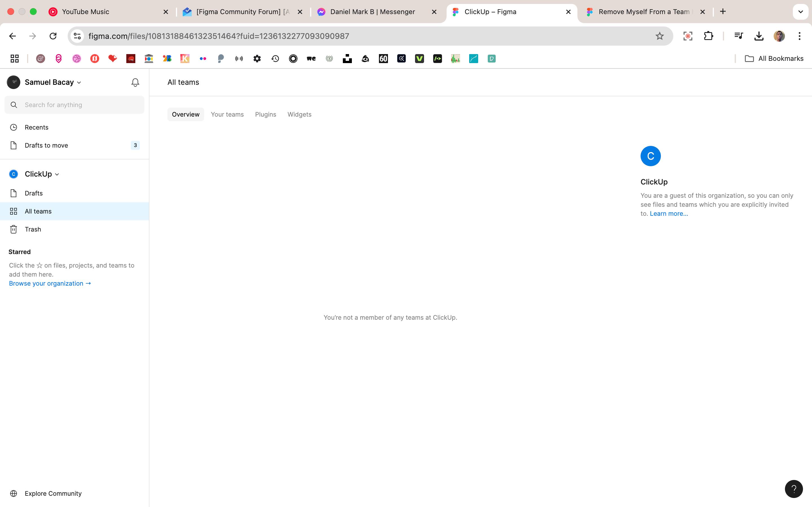Click the Recents icon in sidebar
Screen dimensions: 812x507
(14, 127)
